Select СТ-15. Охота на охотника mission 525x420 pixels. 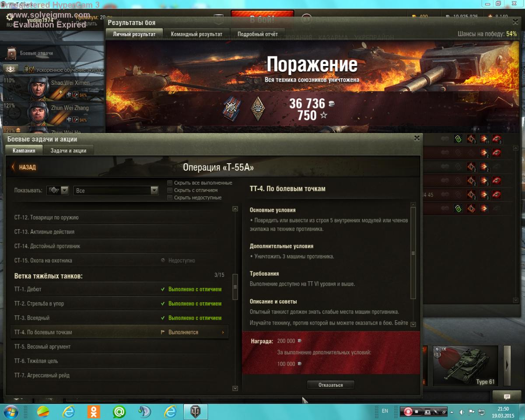[x=119, y=261]
